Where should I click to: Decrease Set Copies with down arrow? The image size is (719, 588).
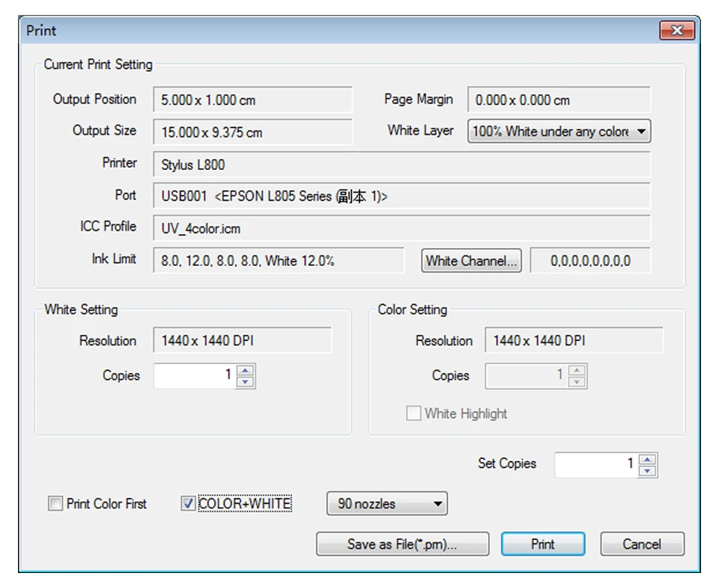[x=647, y=471]
